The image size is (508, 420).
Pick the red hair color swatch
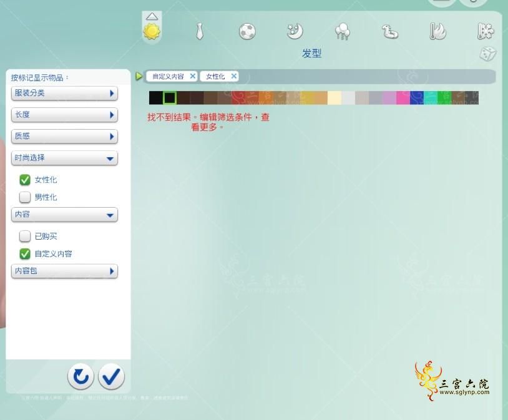coord(238,98)
